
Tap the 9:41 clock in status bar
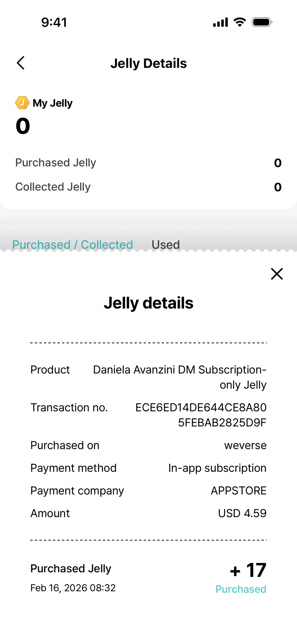point(54,22)
